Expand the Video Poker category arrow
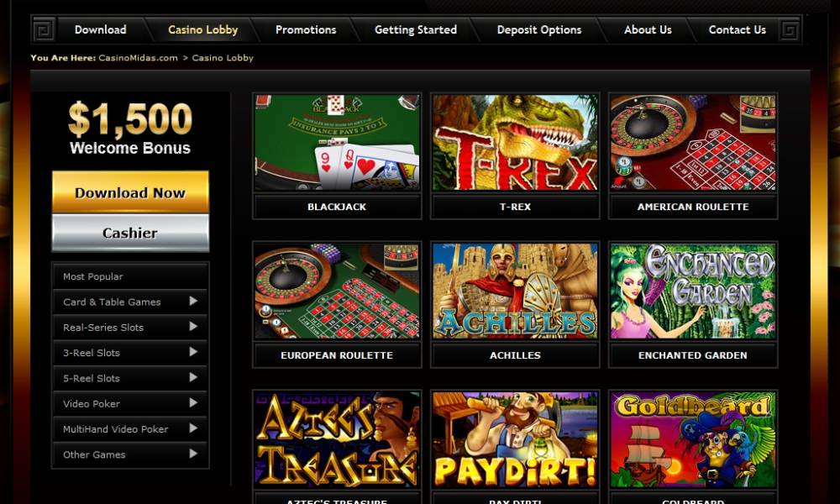The image size is (840, 504). click(193, 403)
